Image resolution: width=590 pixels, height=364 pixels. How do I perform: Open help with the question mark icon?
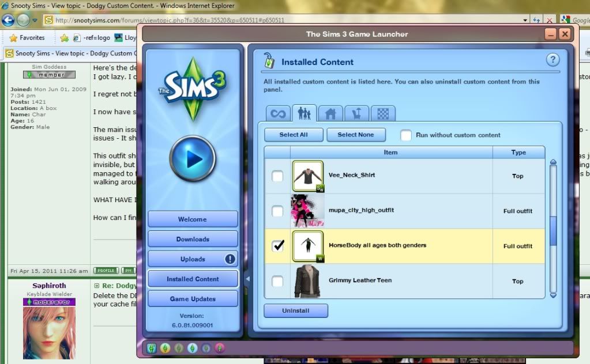tap(553, 60)
